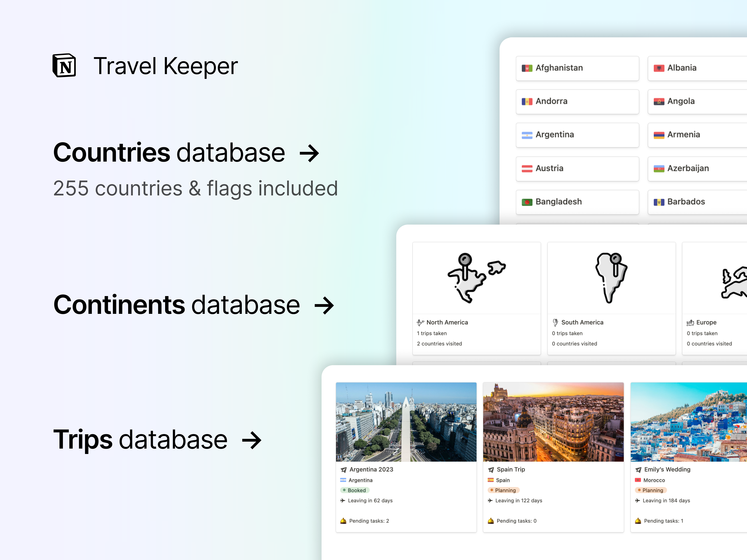The width and height of the screenshot is (747, 560).
Task: Click the paper plane icon beside Argentina 2023
Action: pos(344,470)
